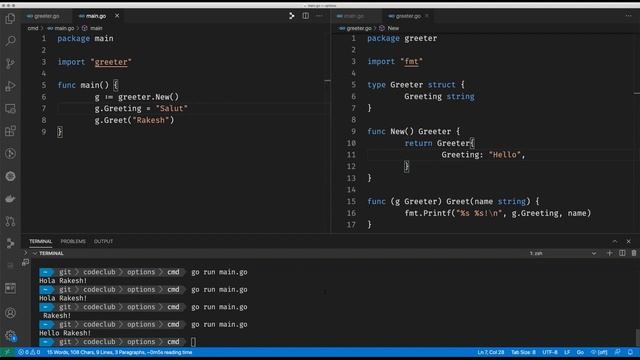Click the greeter.go breadcrumb in right editor

coord(359,28)
